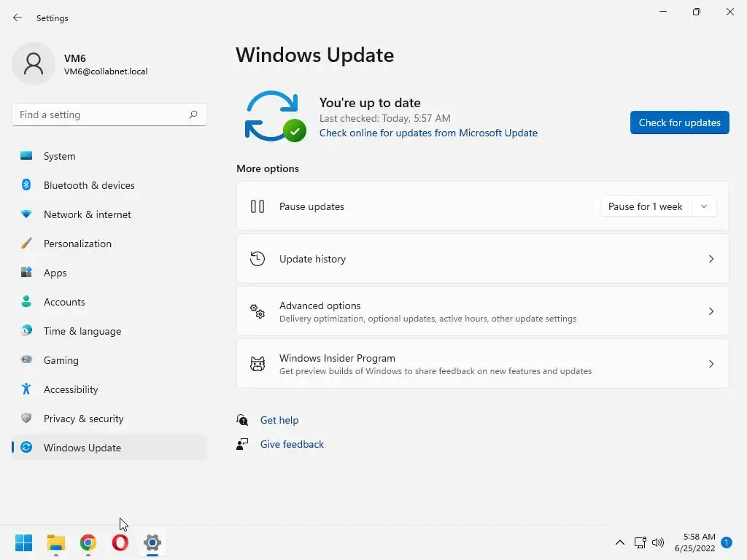747x560 pixels.
Task: Click the pause bars icon
Action: [258, 206]
